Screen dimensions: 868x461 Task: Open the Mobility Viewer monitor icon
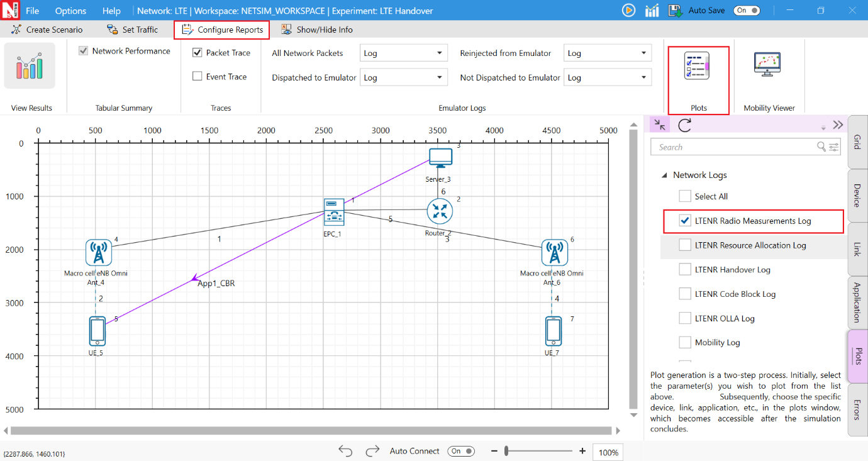(x=767, y=65)
